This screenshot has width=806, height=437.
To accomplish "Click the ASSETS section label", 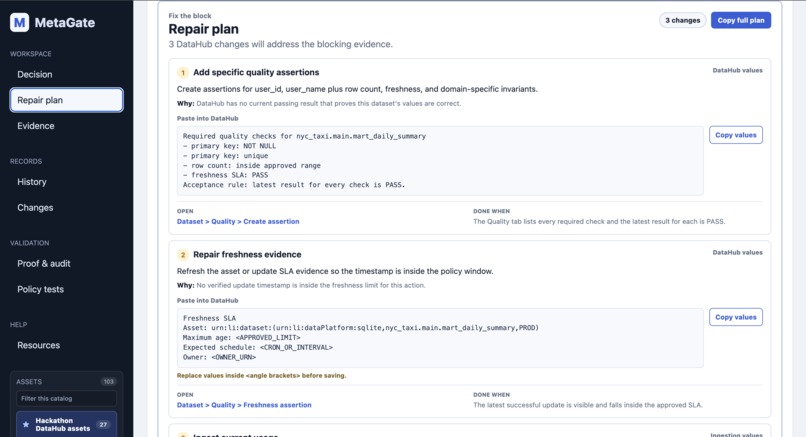I will tap(29, 381).
